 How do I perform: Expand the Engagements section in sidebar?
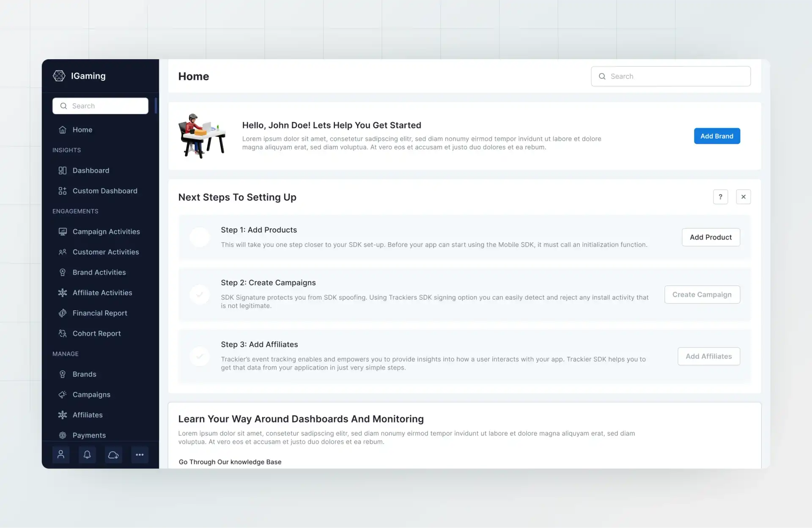click(x=76, y=211)
